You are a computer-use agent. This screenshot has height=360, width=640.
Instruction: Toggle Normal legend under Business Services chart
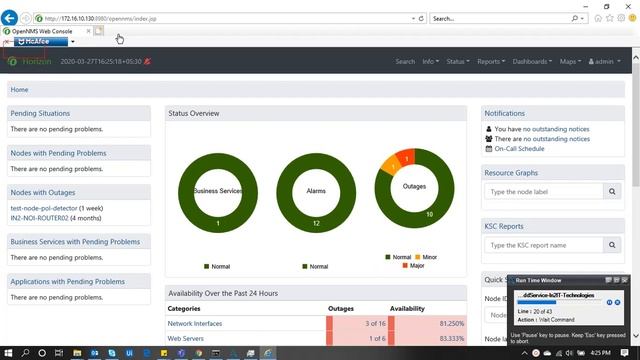[x=217, y=267]
